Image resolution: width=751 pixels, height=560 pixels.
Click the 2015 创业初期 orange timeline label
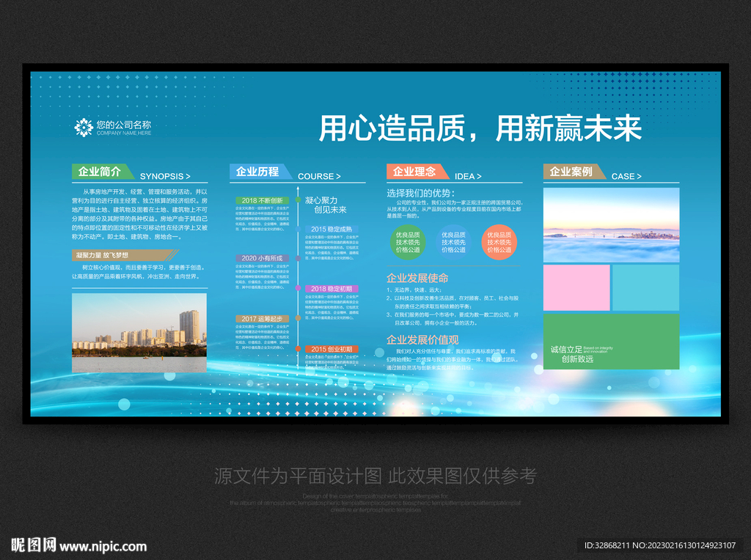pos(331,349)
